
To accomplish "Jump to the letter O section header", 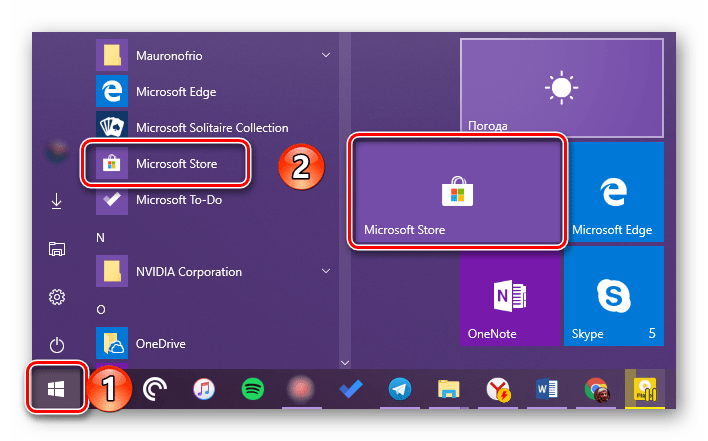I will coord(101,310).
